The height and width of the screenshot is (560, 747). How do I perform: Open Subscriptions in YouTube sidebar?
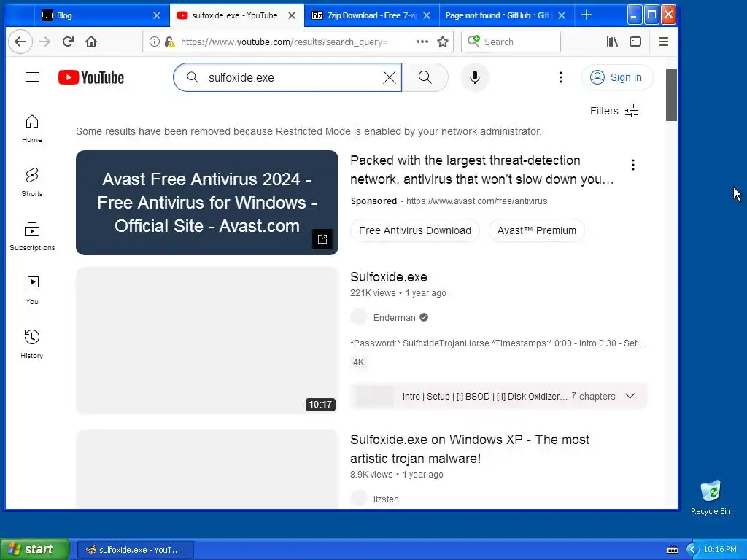click(x=32, y=236)
